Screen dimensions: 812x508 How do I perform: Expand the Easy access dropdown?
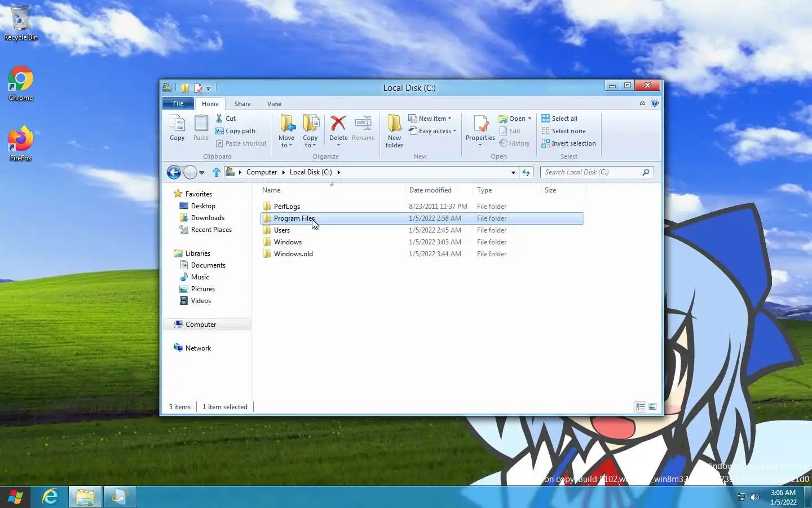[x=454, y=131]
